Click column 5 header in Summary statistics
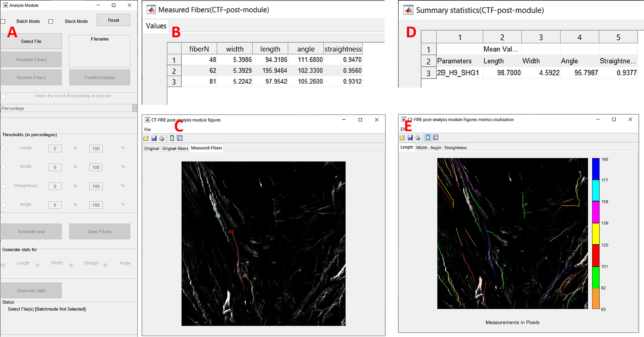Image resolution: width=644 pixels, height=337 pixels. point(618,37)
